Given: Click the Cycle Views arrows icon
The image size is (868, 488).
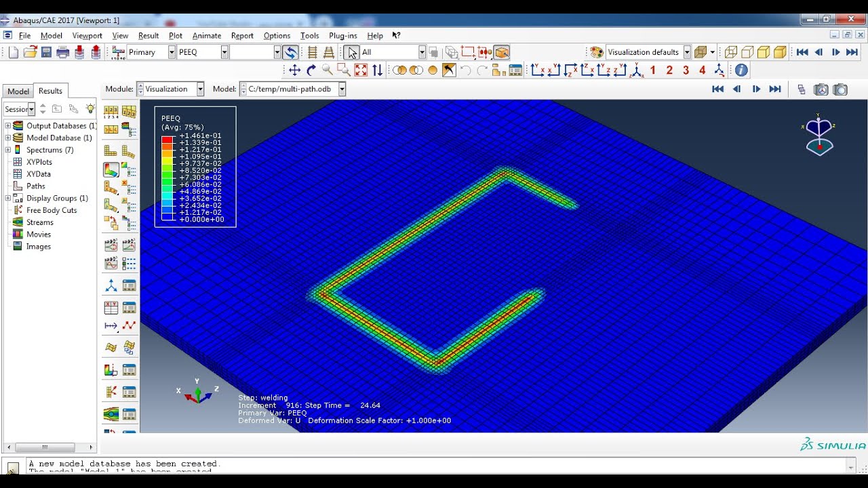Looking at the screenshot, I should point(378,70).
